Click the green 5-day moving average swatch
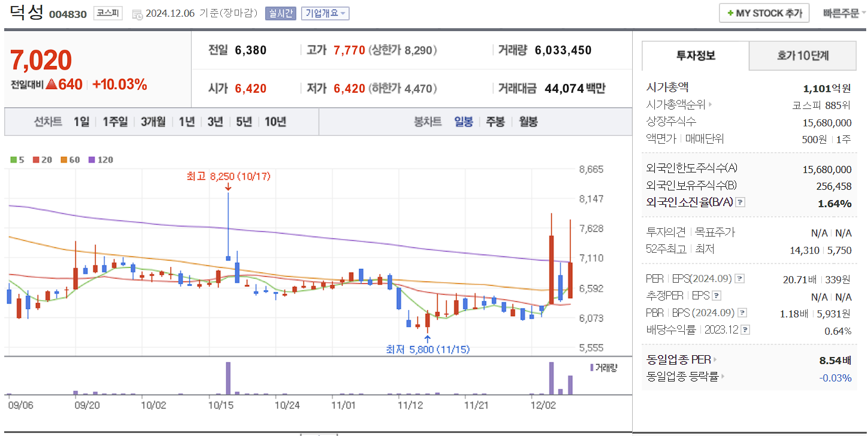Screen dimensions: 868x436 14,160
